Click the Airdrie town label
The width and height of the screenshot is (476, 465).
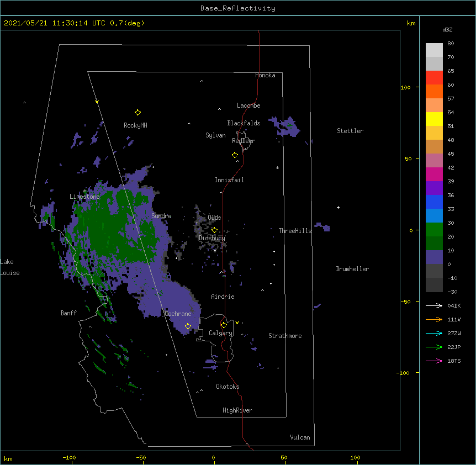223,297
